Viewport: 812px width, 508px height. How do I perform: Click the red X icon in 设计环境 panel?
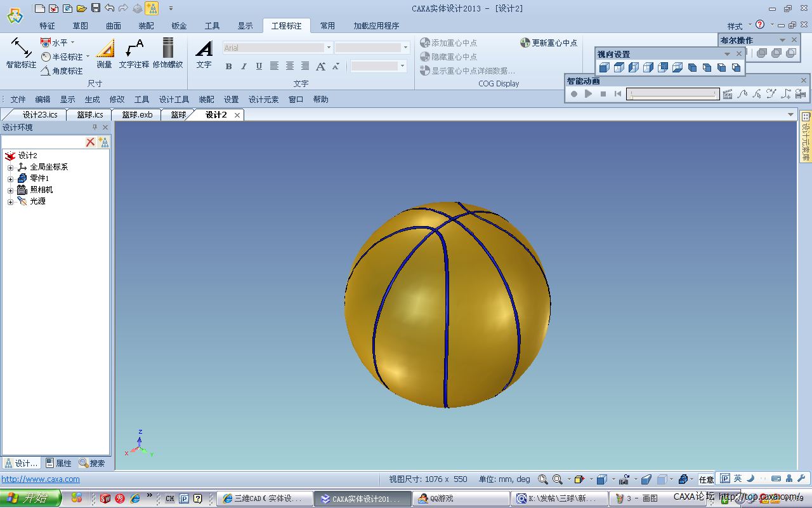pyautogui.click(x=90, y=142)
